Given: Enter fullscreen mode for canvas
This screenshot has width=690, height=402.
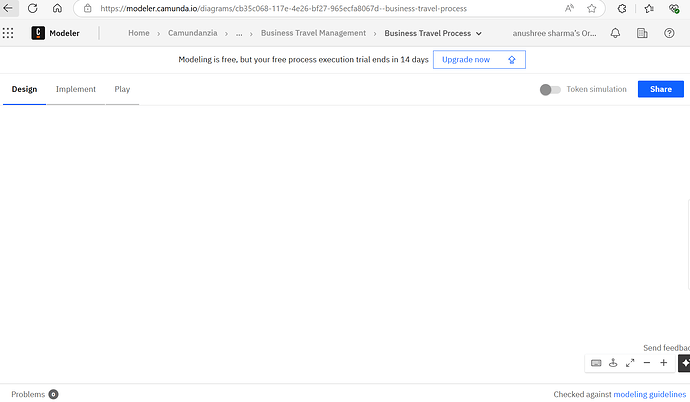Looking at the screenshot, I should click(630, 363).
